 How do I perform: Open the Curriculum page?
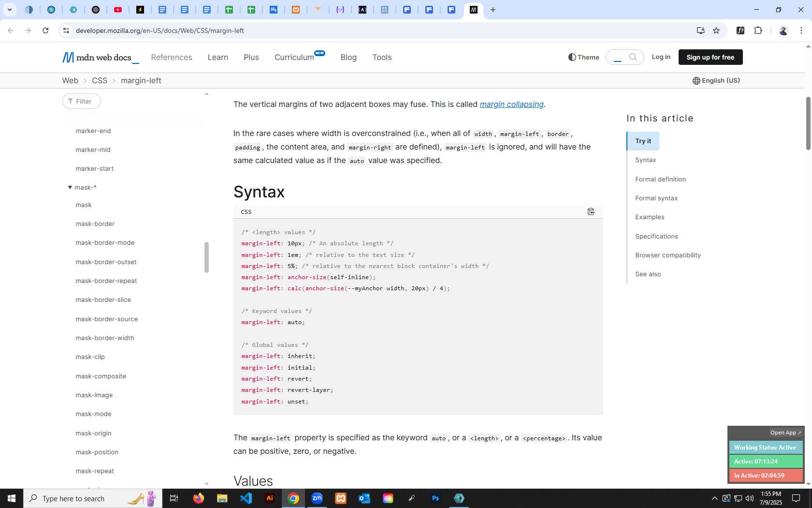[294, 57]
